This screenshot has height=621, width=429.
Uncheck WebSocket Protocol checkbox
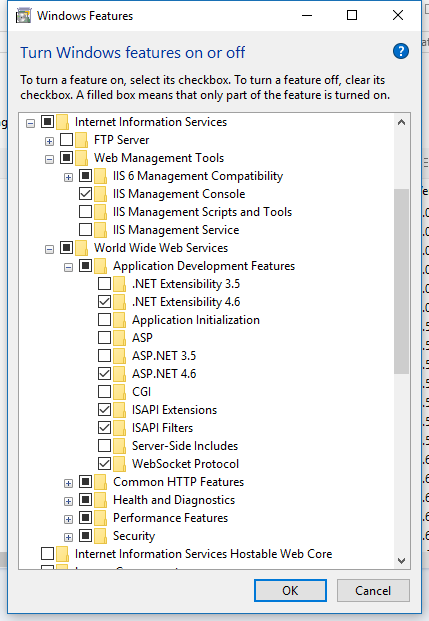105,463
